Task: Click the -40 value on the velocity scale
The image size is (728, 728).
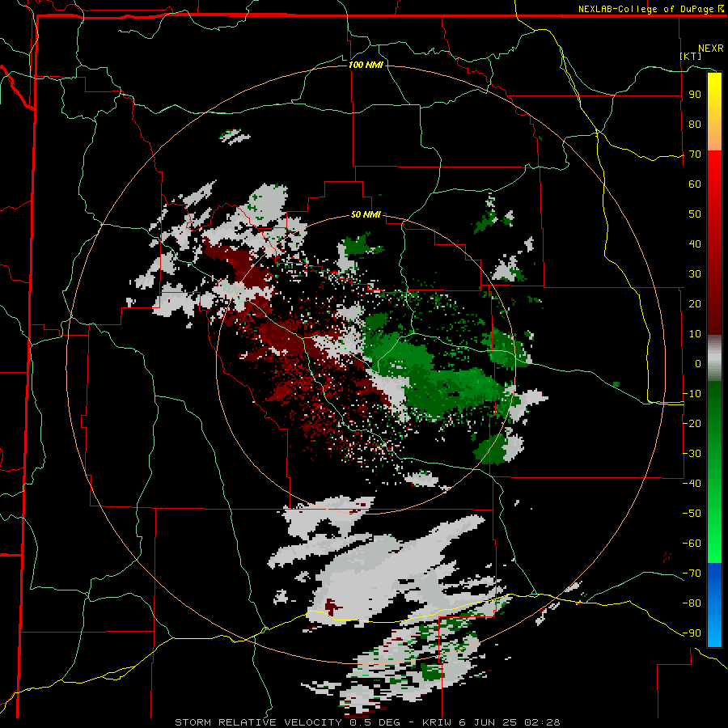Action: [x=692, y=484]
